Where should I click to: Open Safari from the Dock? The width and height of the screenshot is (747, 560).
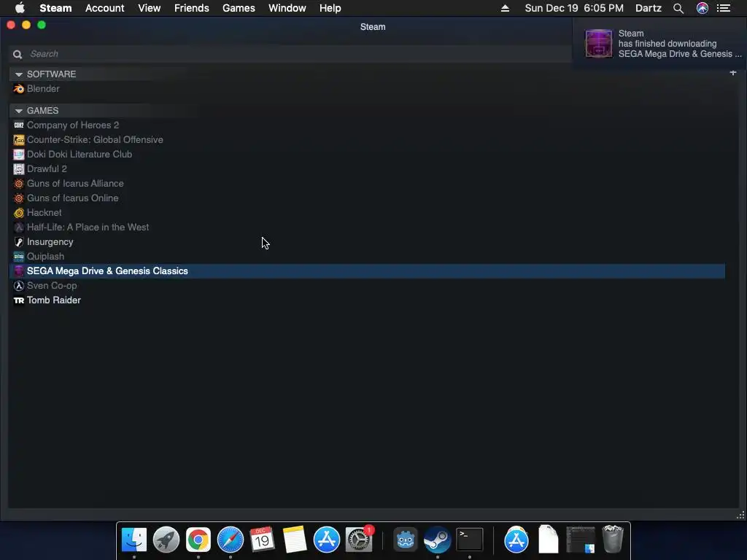tap(230, 540)
